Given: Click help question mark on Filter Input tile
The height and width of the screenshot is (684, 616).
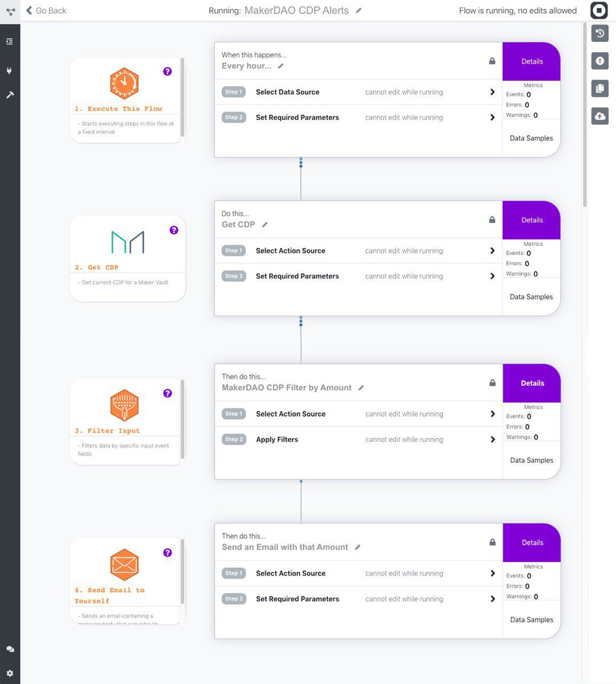Looking at the screenshot, I should click(x=168, y=393).
